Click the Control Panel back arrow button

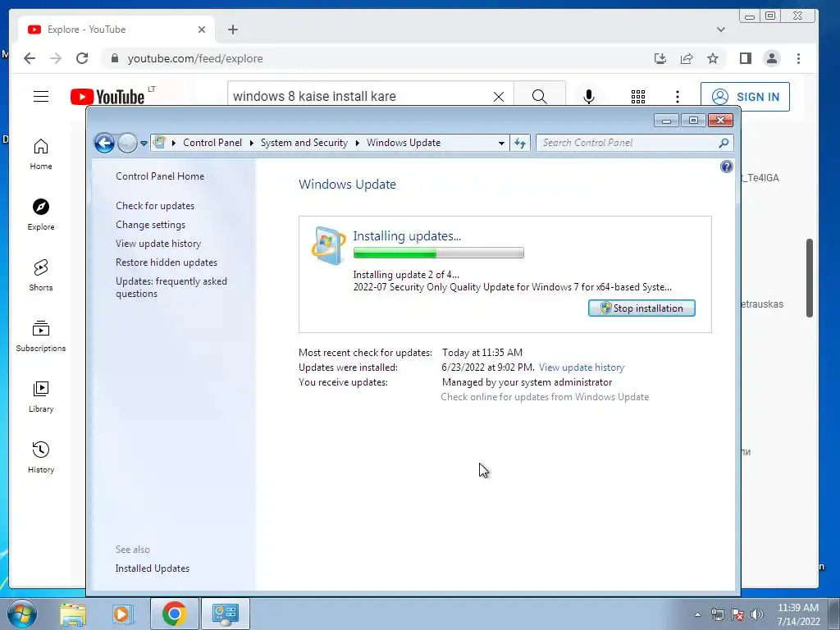pyautogui.click(x=104, y=143)
